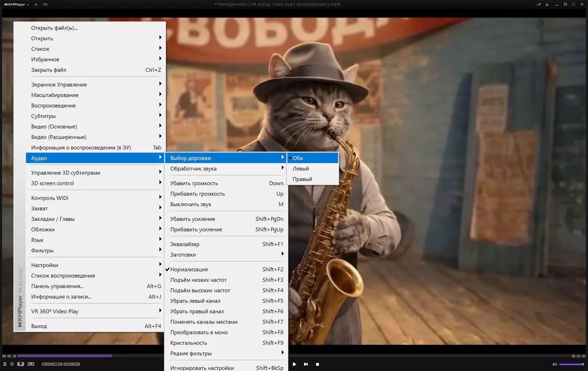Click the S/W decoder badge
Screen dimensions: 588x371
point(46,364)
